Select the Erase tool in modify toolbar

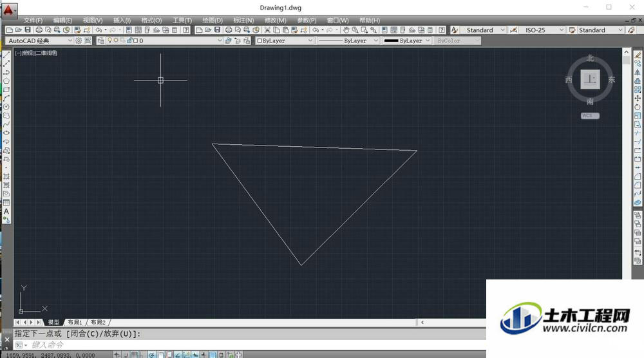tap(638, 55)
